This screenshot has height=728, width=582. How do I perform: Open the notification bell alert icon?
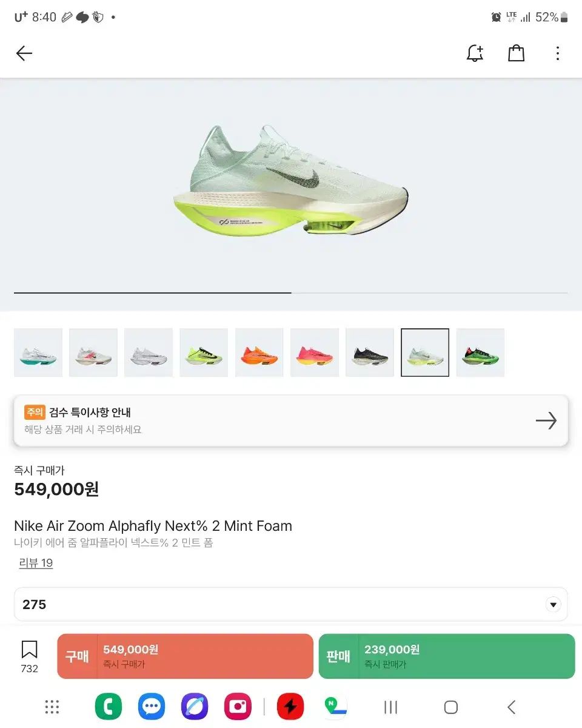point(475,53)
